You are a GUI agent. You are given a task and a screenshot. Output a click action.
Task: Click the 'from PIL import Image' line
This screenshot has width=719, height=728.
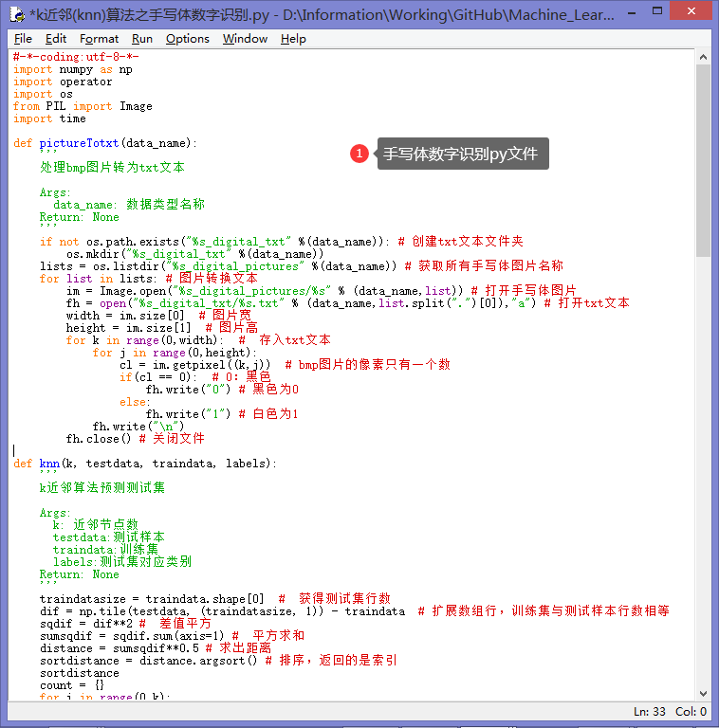[x=83, y=106]
